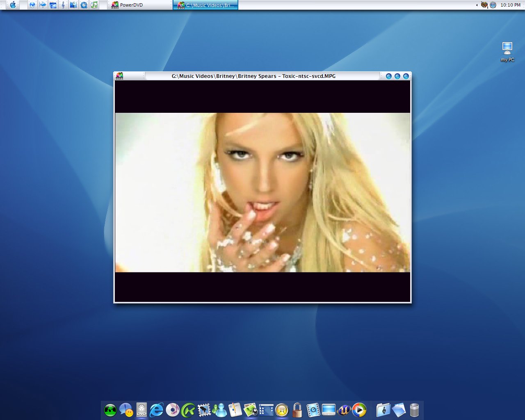Viewport: 525px width, 420px height.
Task: Open the postage stamp mail dock icon
Action: pyautogui.click(x=204, y=410)
